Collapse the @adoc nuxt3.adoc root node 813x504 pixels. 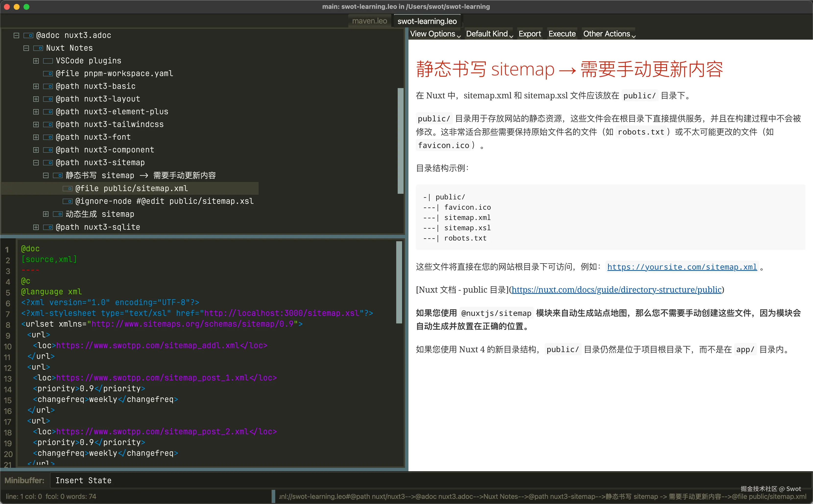(16, 35)
